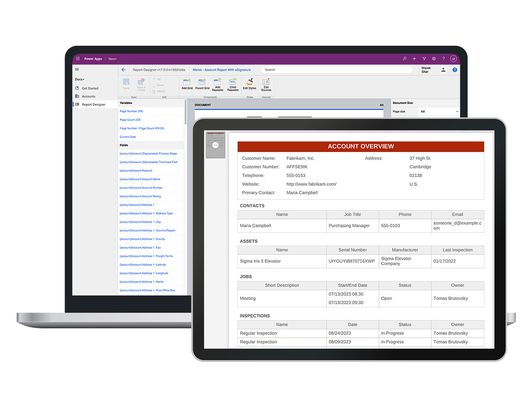
Task: Open Edit Styles brush tool
Action: [249, 84]
